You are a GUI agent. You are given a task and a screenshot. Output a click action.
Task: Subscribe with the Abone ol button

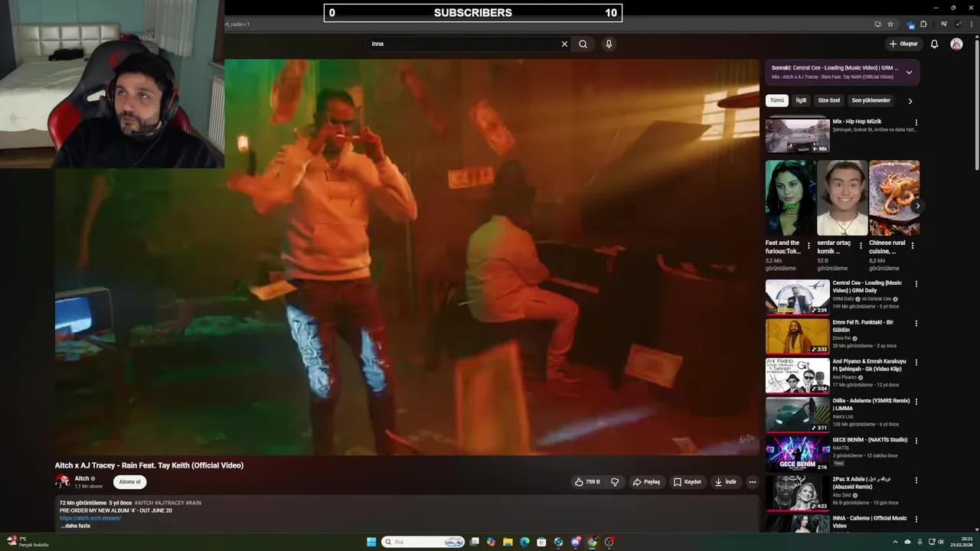pos(129,482)
